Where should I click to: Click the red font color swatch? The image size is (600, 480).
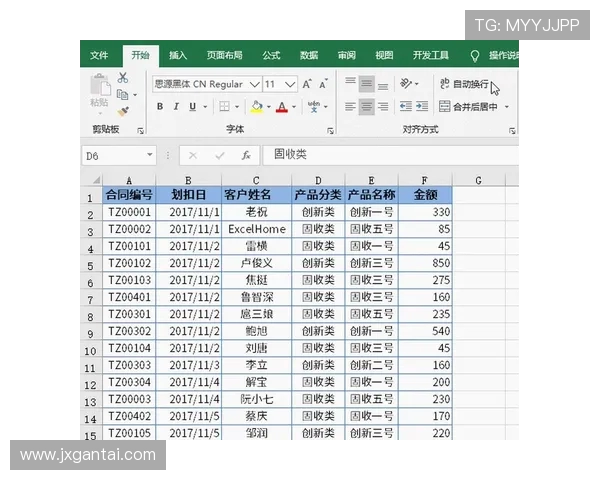[281, 107]
